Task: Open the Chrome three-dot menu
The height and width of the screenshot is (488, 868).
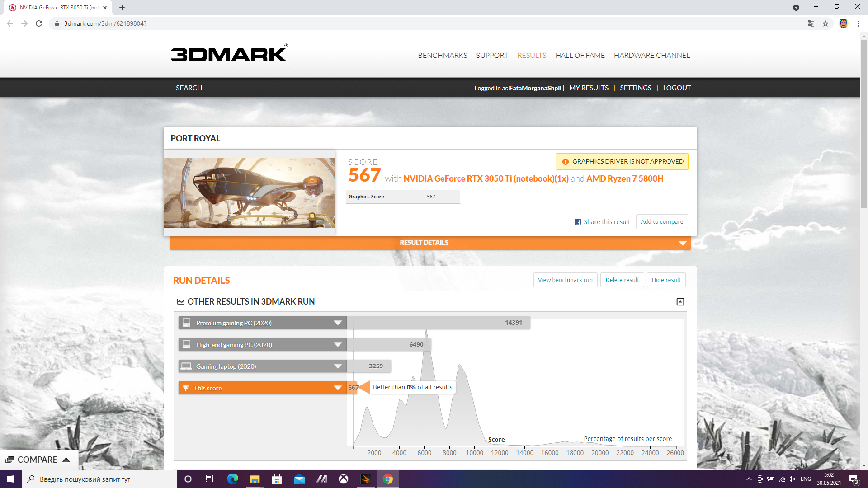Action: [858, 23]
